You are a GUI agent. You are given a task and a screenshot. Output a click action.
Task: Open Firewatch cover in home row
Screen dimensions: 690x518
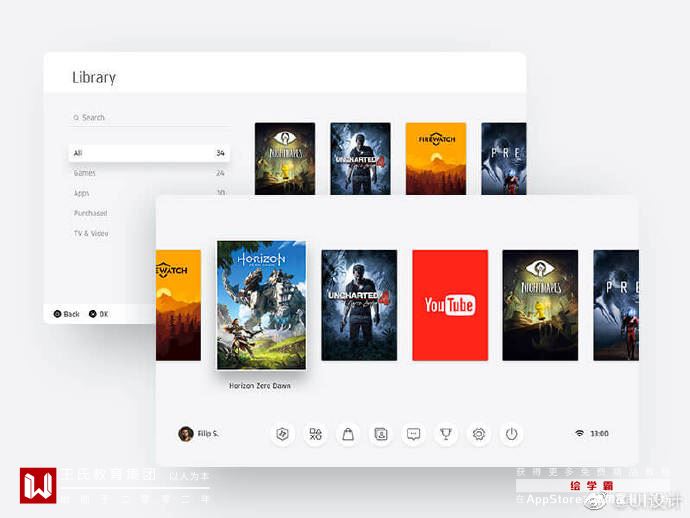click(178, 305)
